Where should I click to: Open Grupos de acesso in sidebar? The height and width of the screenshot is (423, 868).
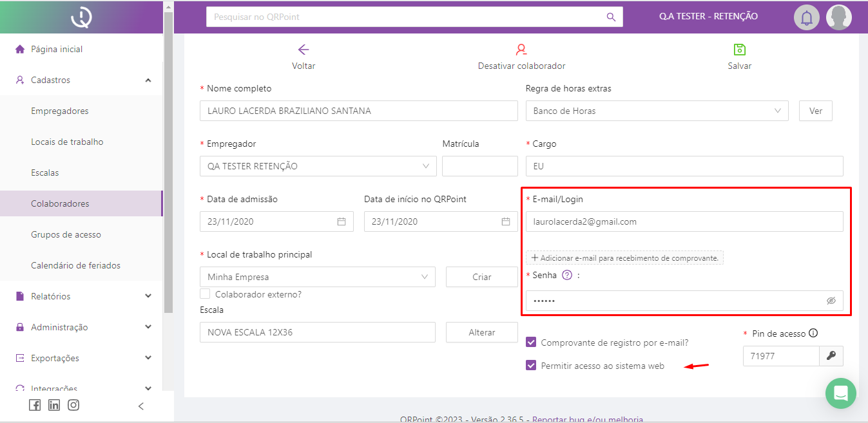pyautogui.click(x=66, y=234)
